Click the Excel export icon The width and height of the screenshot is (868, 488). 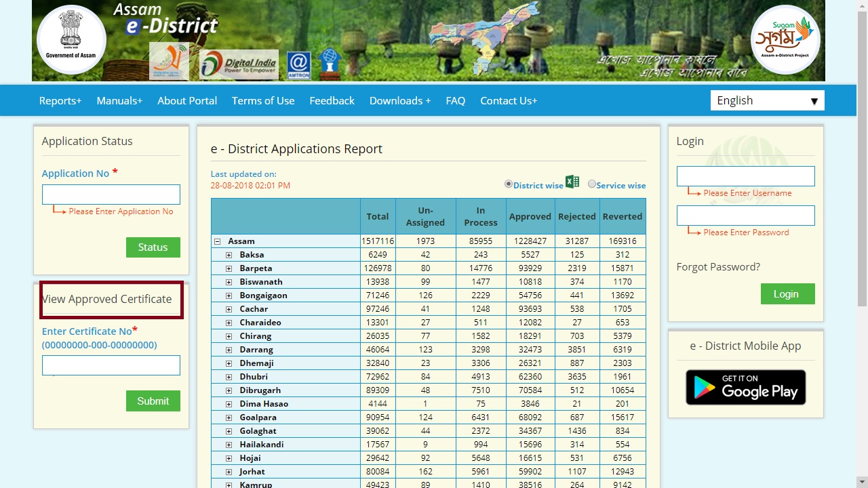point(572,182)
